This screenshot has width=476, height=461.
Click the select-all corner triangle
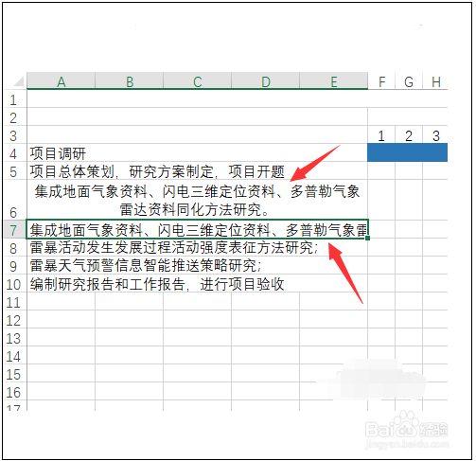tap(18, 81)
